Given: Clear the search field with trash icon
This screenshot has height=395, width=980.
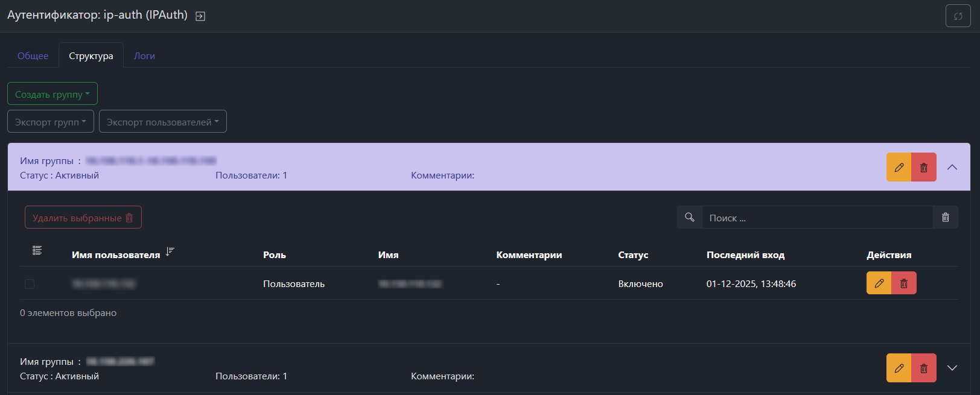Looking at the screenshot, I should tap(945, 217).
